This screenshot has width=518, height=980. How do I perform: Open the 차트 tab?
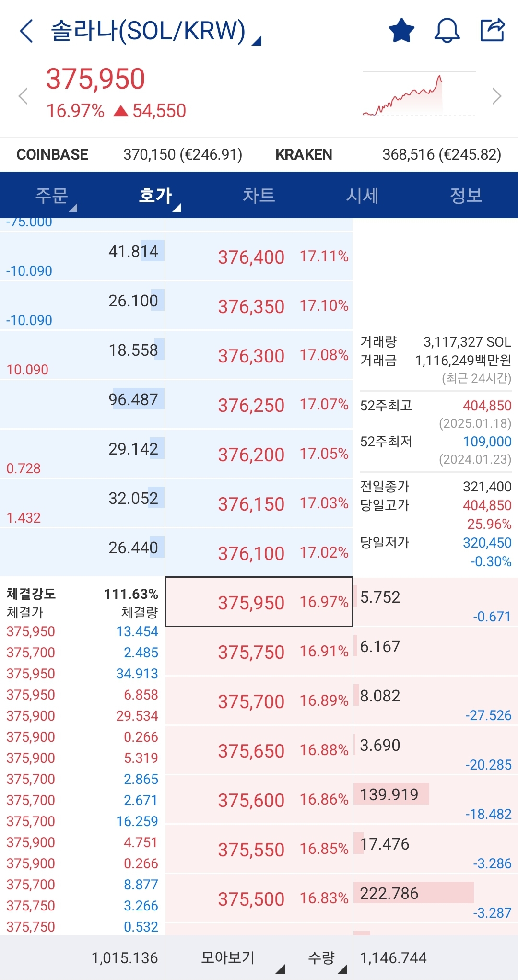point(259,196)
